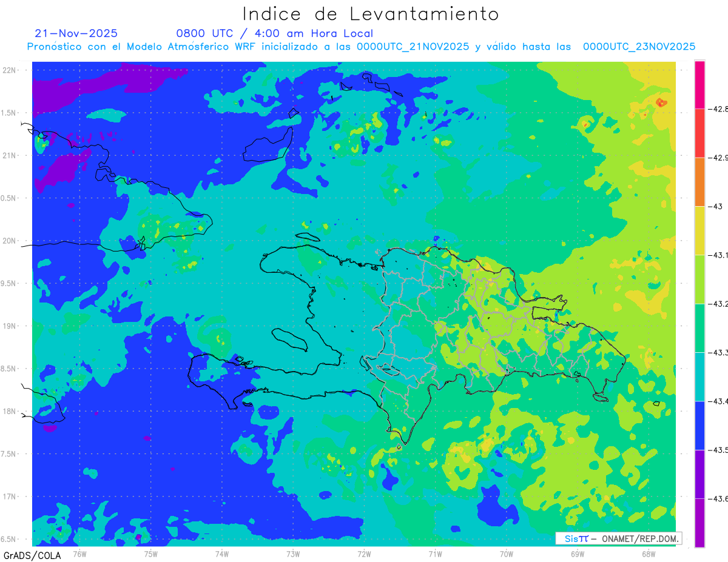Click the "70W" longitude label

[506, 554]
